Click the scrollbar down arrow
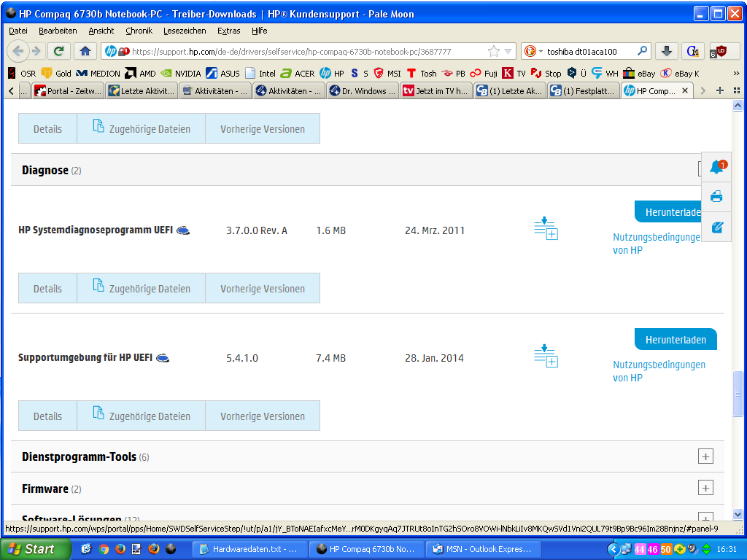Viewport: 747px width, 560px height. tap(738, 514)
